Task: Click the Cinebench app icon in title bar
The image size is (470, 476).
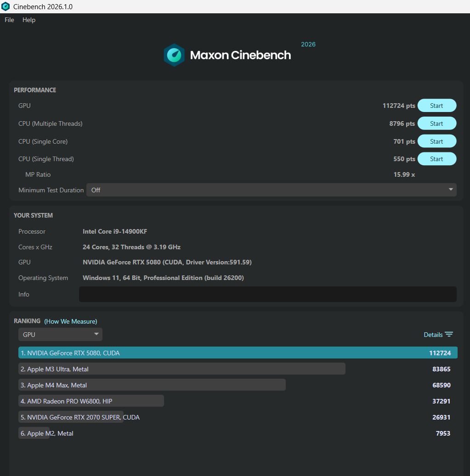Action: [6, 6]
